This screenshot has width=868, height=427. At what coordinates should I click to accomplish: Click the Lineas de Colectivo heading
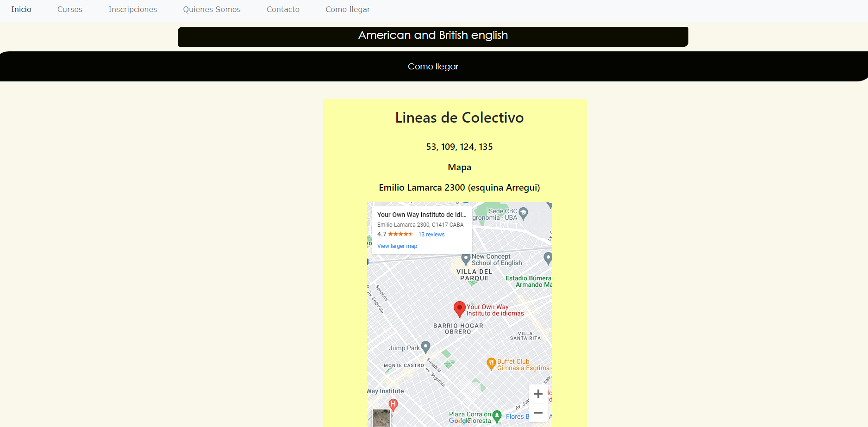(x=459, y=118)
